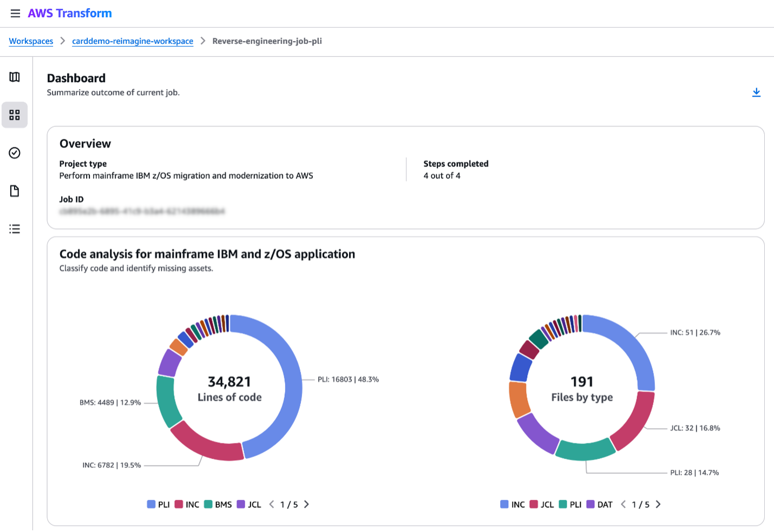Click the purple JCL legend color swatch
Image resolution: width=774 pixels, height=532 pixels.
tap(239, 504)
